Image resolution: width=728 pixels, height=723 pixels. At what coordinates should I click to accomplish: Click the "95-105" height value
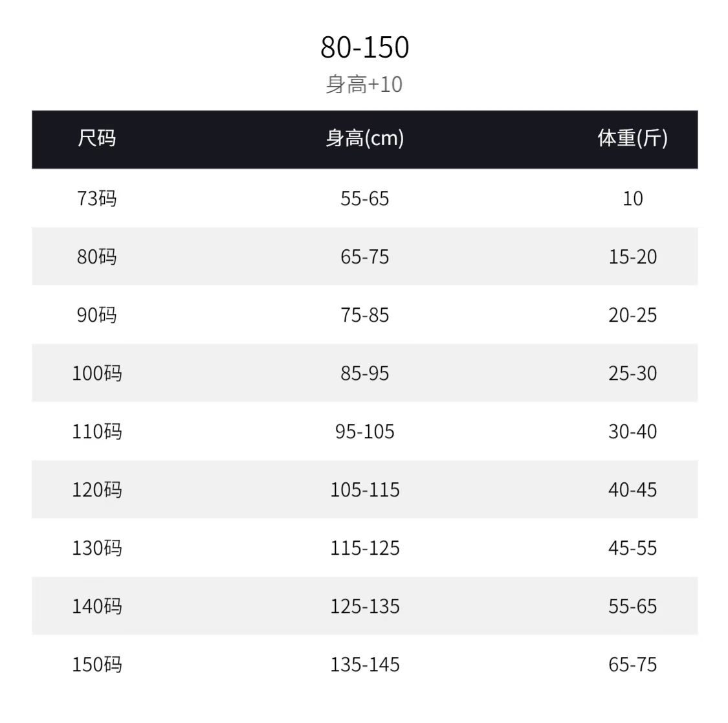point(364,431)
